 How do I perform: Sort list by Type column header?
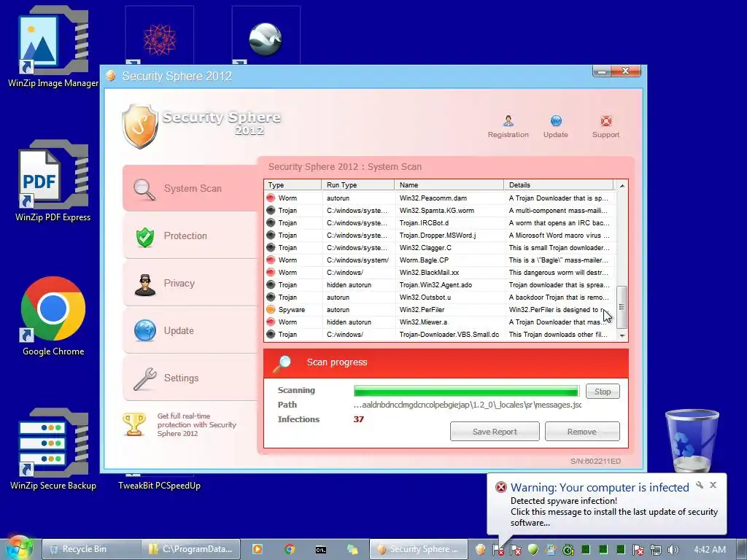coord(293,184)
